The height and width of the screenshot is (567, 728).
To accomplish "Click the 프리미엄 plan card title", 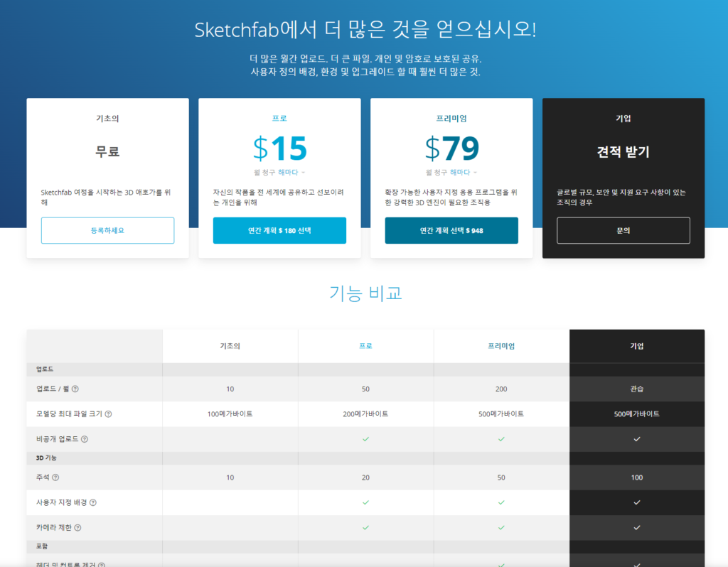I will (x=451, y=119).
